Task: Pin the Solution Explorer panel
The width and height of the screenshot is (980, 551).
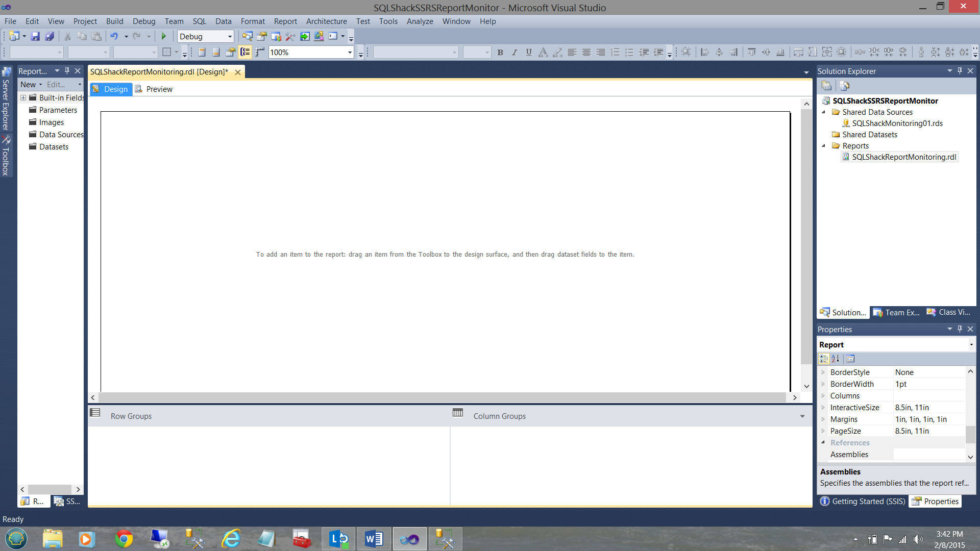Action: click(960, 71)
